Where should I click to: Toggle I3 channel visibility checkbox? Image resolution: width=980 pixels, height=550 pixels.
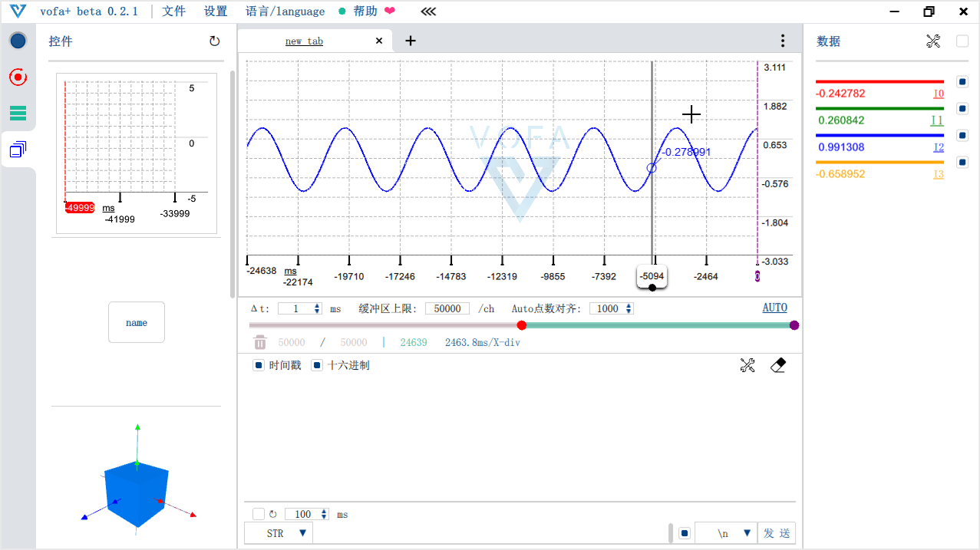tap(962, 162)
